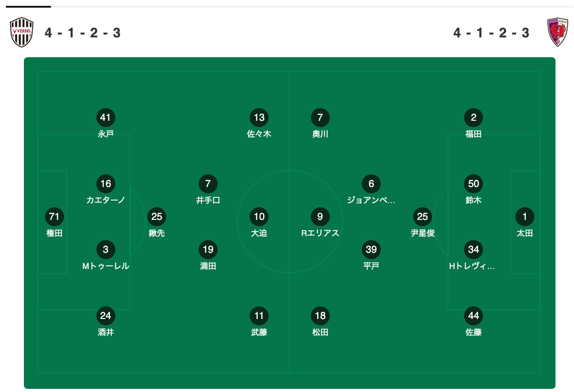Image resolution: width=574 pixels, height=392 pixels.
Task: Click Vissel Kobe's 4-1-2-3 formation text
Action: [83, 33]
